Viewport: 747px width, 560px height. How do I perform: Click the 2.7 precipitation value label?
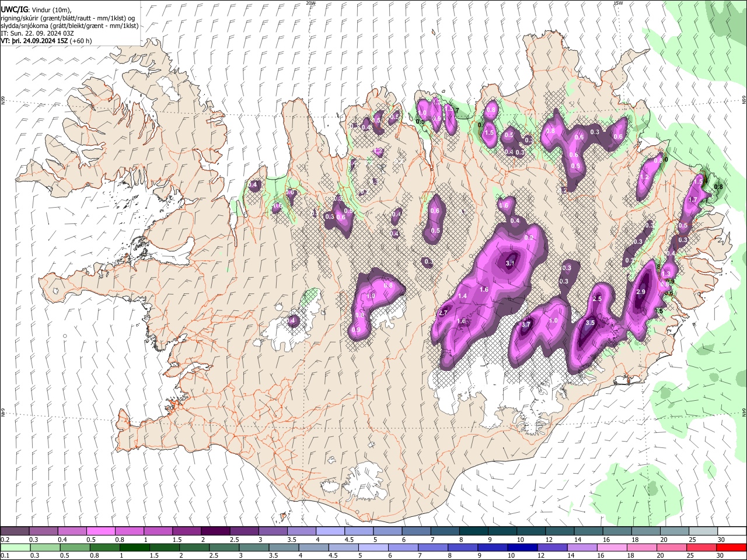click(442, 313)
